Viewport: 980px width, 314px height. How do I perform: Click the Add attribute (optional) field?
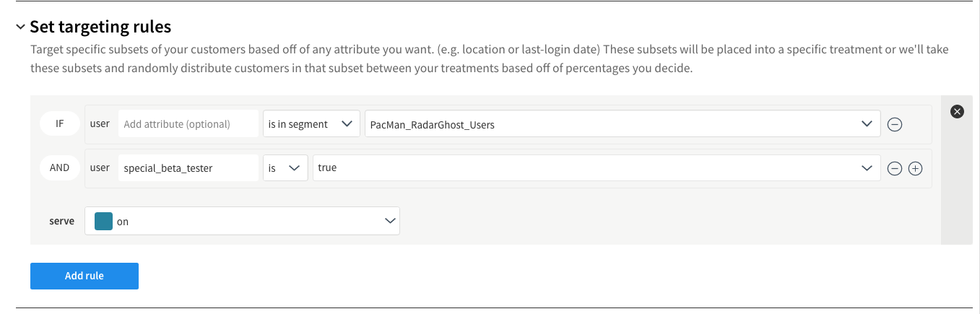[188, 124]
